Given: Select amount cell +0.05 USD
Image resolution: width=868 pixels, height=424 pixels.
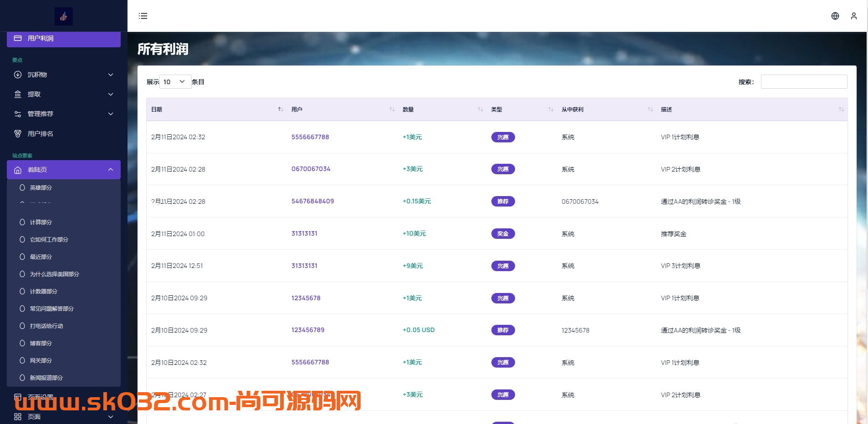Looking at the screenshot, I should 419,330.
